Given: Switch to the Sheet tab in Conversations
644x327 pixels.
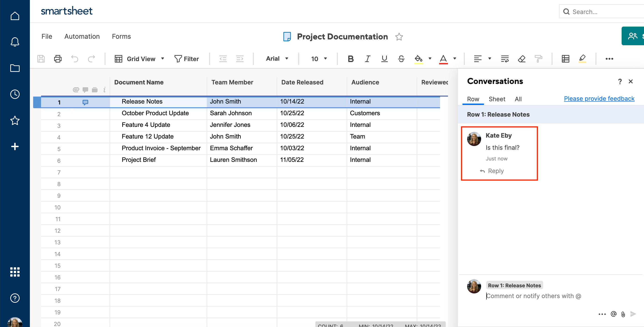Looking at the screenshot, I should click(497, 99).
